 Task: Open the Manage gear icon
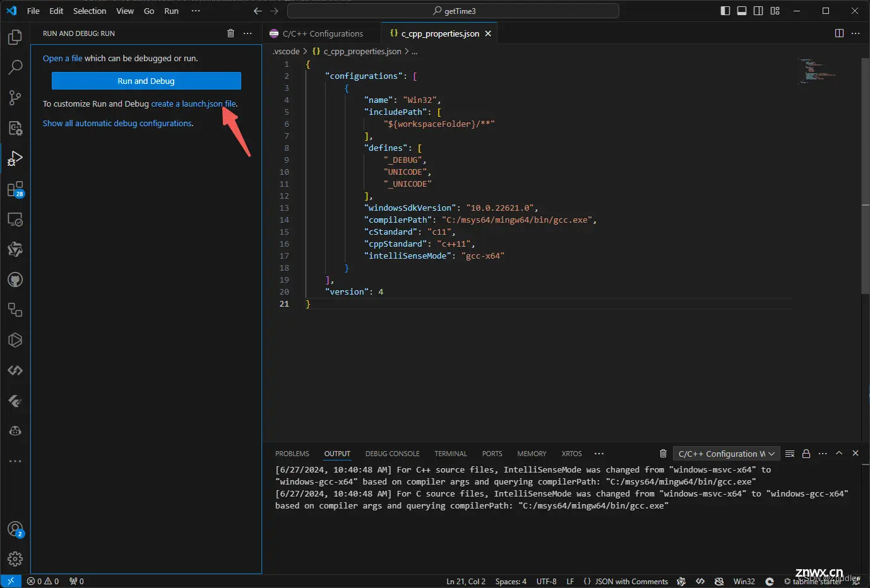(x=15, y=559)
